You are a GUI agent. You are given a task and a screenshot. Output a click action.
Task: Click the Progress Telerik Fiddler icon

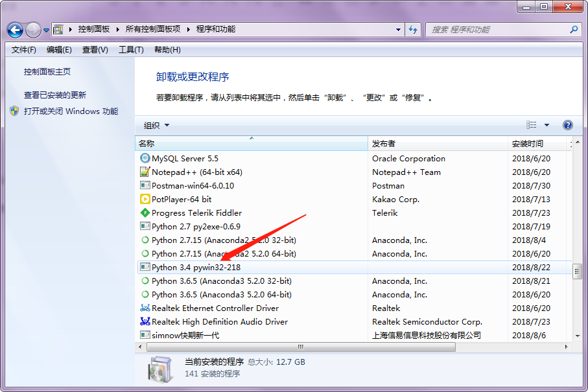tap(145, 213)
